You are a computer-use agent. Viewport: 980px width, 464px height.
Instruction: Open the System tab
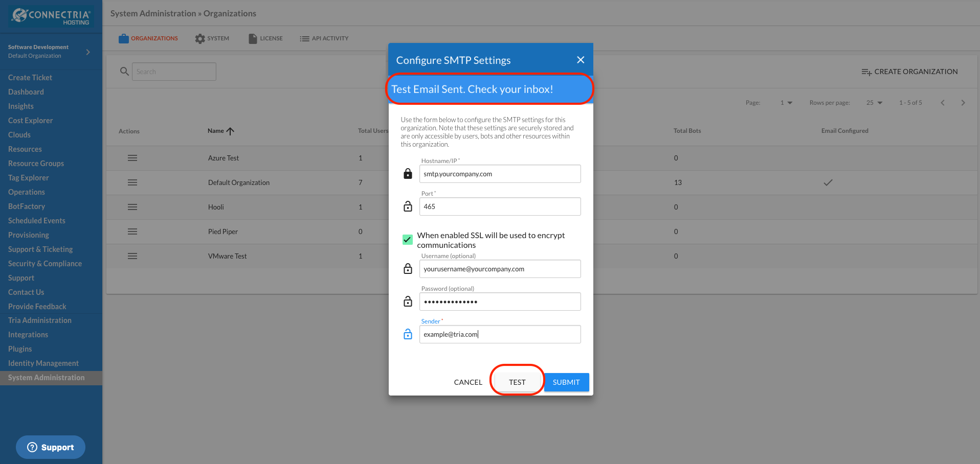point(212,38)
